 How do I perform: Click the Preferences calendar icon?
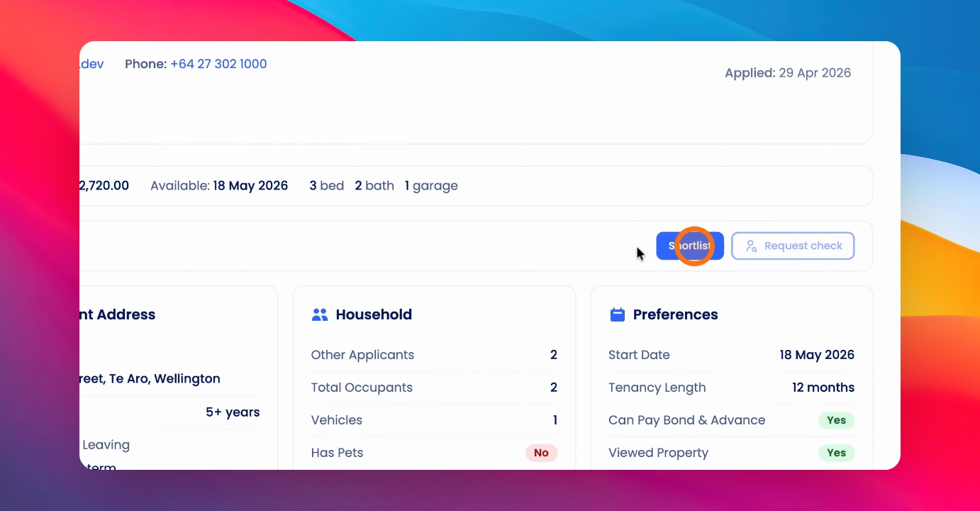point(618,314)
